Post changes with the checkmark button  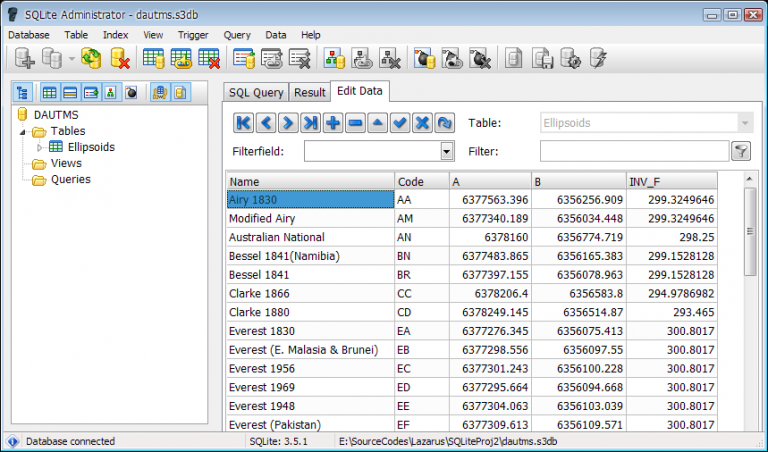click(x=400, y=123)
